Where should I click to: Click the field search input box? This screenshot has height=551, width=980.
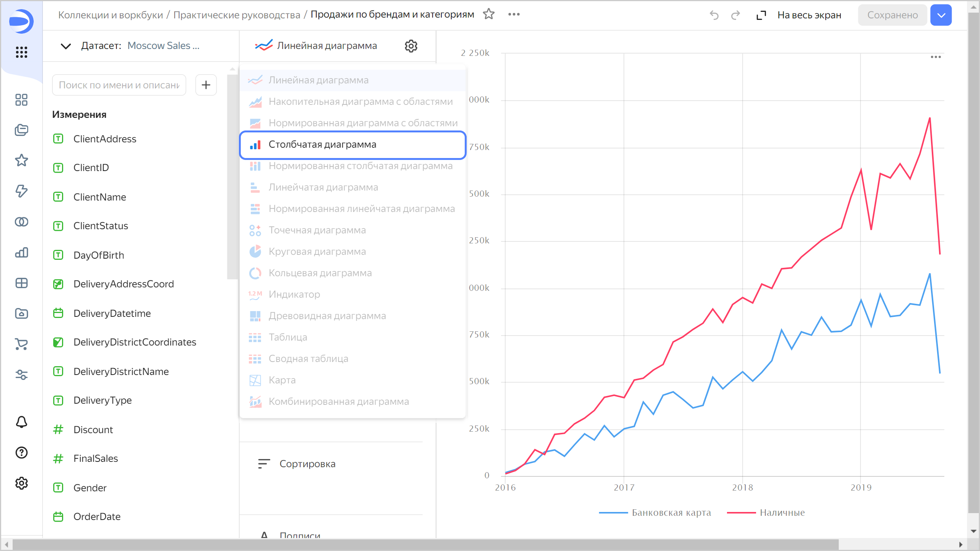pyautogui.click(x=119, y=85)
